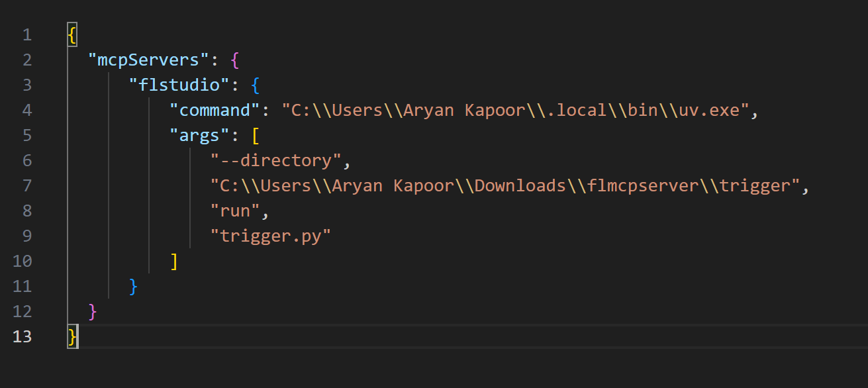Click the "args" key text
This screenshot has width=868, height=388.
click(200, 136)
